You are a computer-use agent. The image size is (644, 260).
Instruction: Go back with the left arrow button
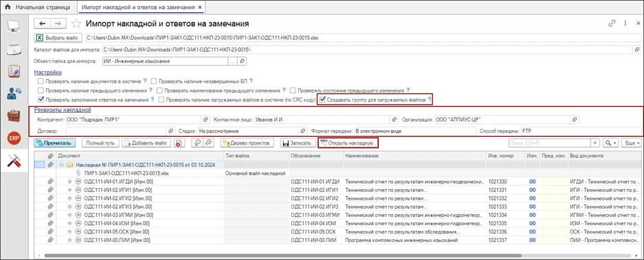43,23
